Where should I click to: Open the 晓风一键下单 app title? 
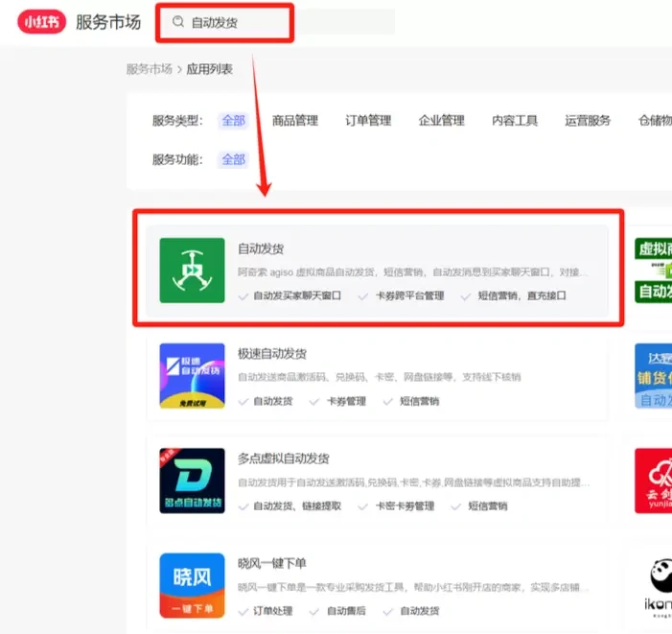[x=272, y=563]
